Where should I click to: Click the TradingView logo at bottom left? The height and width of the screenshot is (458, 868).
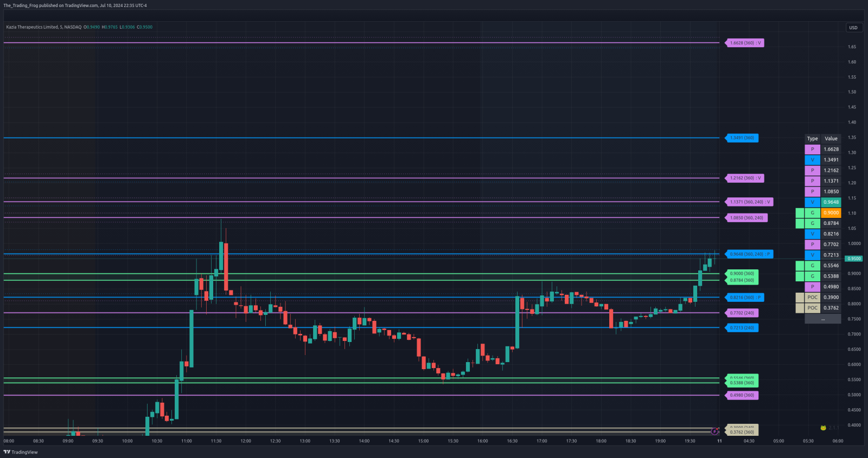coord(21,452)
